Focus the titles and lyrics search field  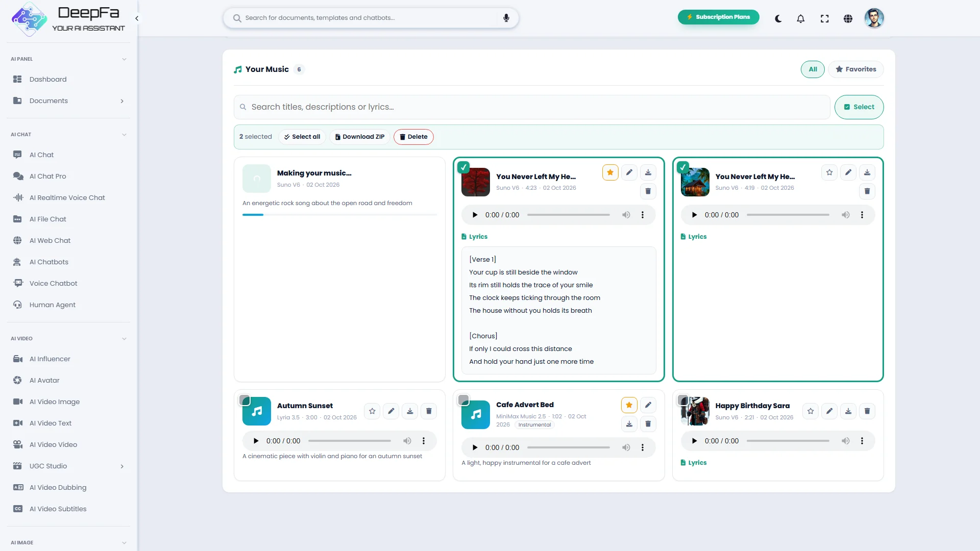pos(532,107)
